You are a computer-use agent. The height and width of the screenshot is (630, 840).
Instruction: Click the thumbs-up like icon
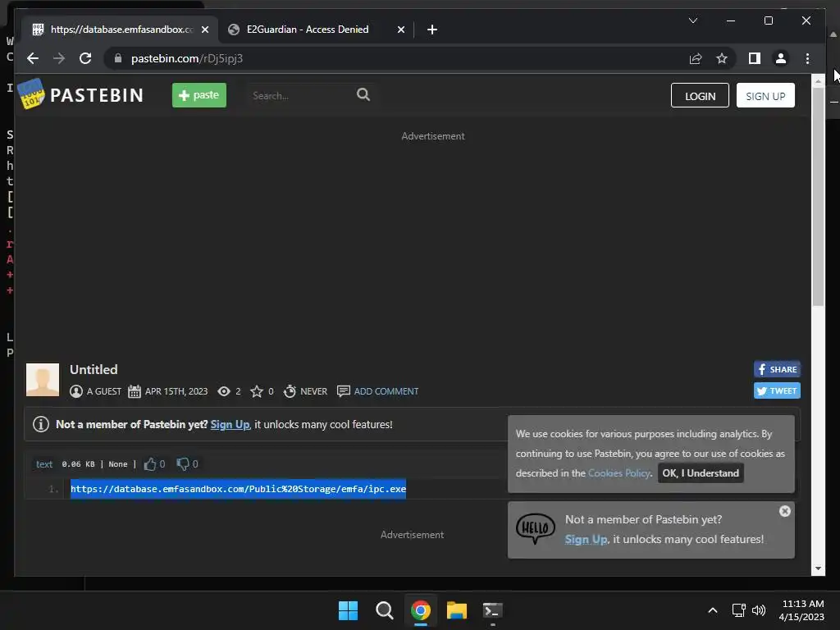pos(150,464)
